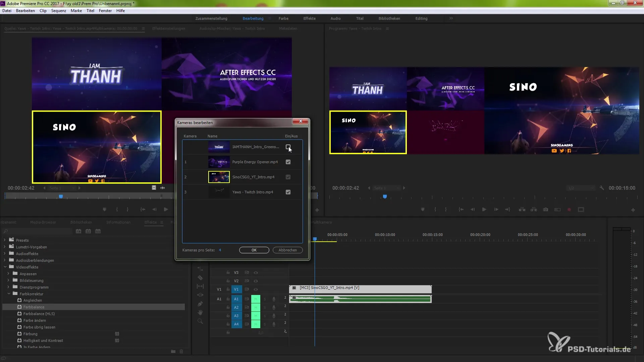Image resolution: width=644 pixels, height=362 pixels.
Task: Filter 32-bit color effects icon
Action: click(88, 231)
